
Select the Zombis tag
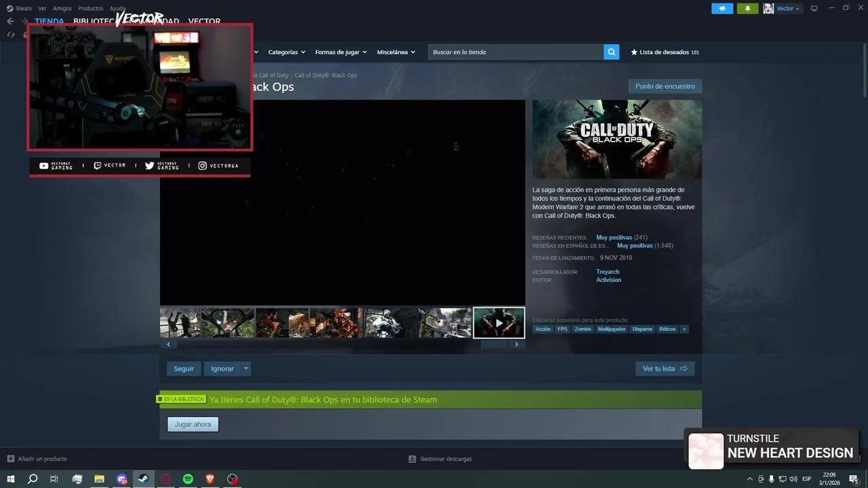coord(583,329)
